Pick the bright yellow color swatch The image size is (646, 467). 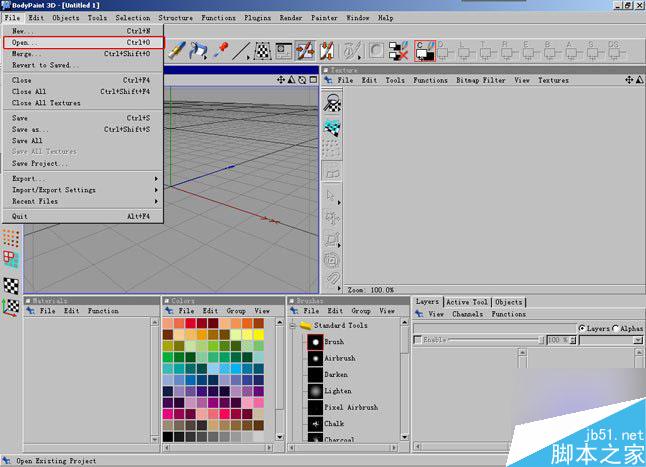click(x=258, y=334)
